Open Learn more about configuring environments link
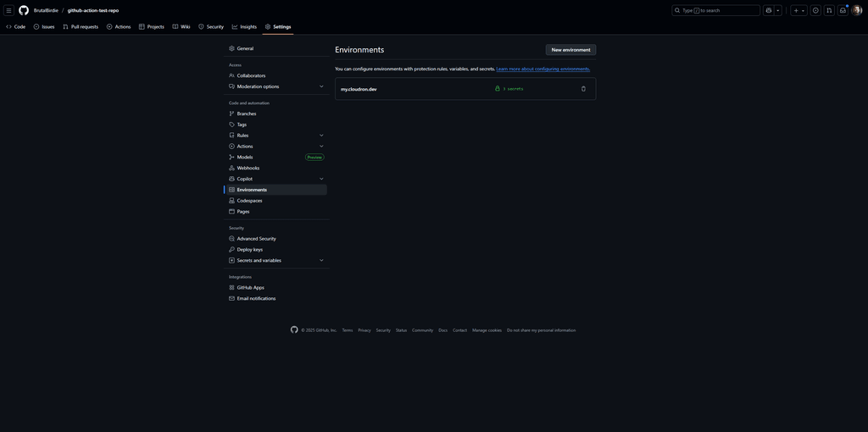The height and width of the screenshot is (432, 868). pos(542,69)
